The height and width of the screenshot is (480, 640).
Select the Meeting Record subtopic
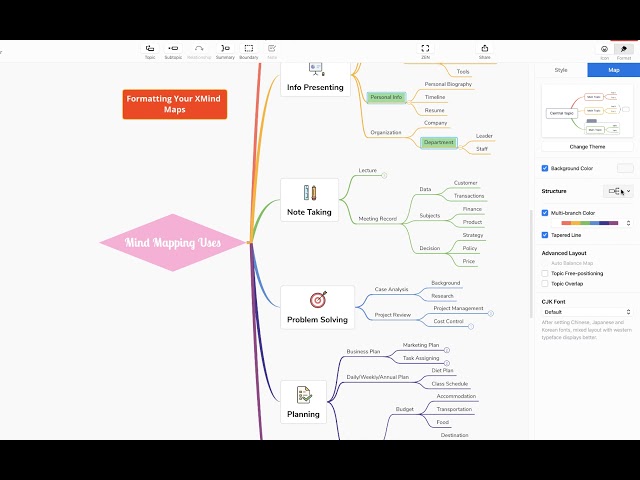[378, 219]
